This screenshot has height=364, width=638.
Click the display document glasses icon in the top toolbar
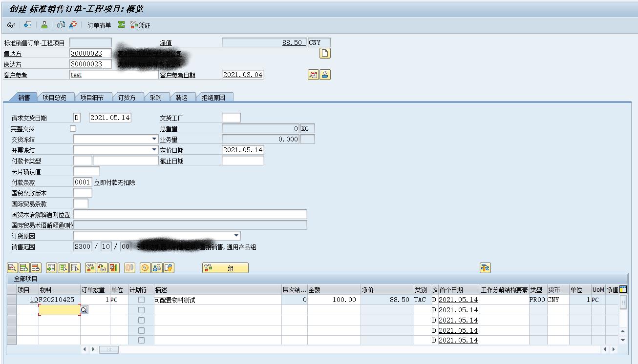[x=11, y=25]
